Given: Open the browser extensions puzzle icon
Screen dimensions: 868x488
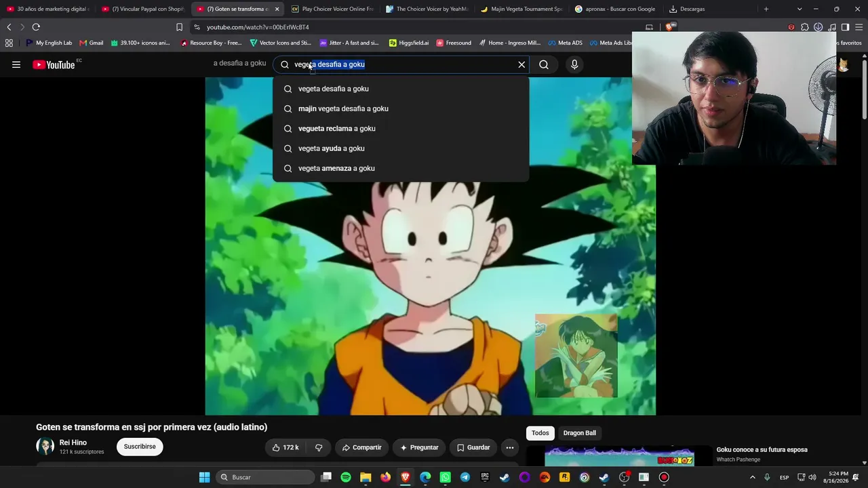Looking at the screenshot, I should 805,27.
